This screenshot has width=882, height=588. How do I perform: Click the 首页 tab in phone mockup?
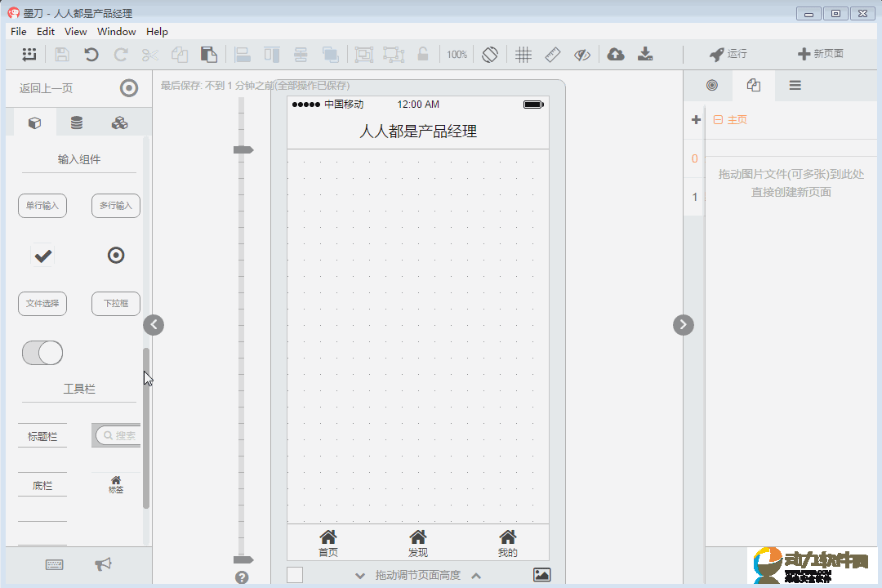pyautogui.click(x=328, y=544)
